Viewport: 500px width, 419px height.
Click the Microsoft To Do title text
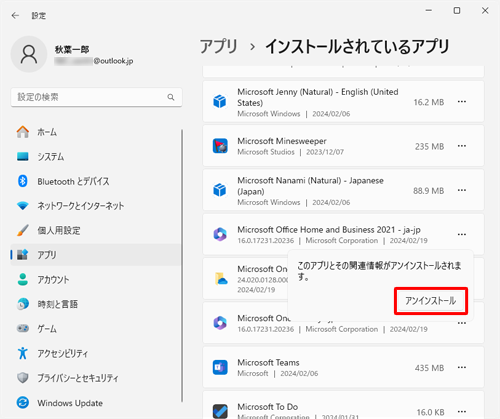coord(268,407)
